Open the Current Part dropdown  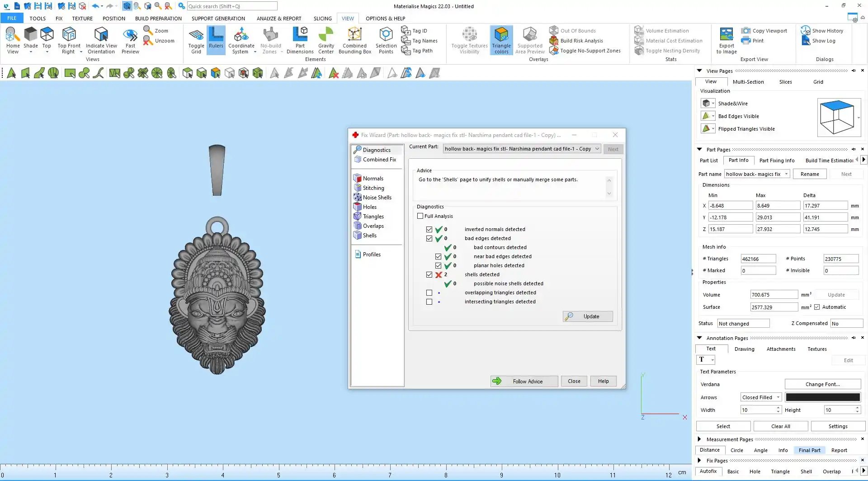coord(597,149)
